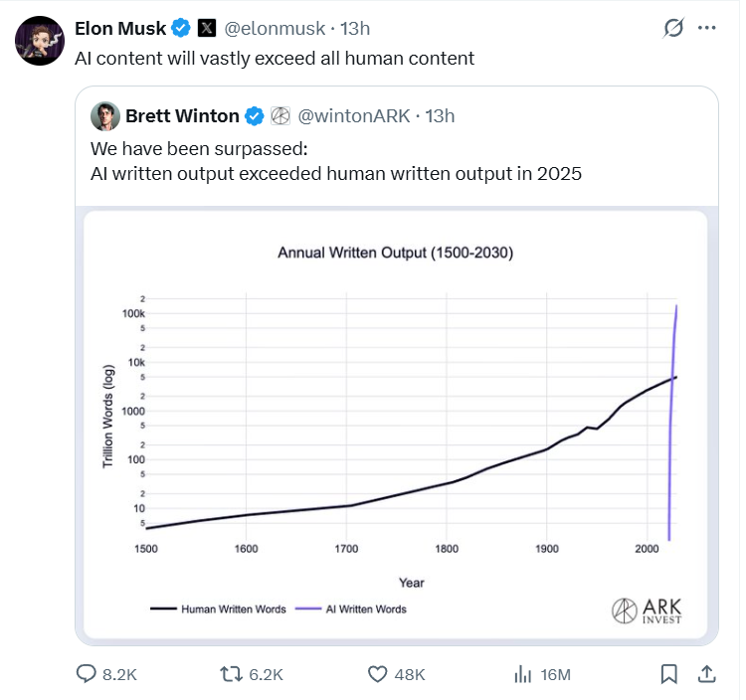Click Brett Winton's blue verified badge
This screenshot has height=700, width=746.
coord(255,116)
